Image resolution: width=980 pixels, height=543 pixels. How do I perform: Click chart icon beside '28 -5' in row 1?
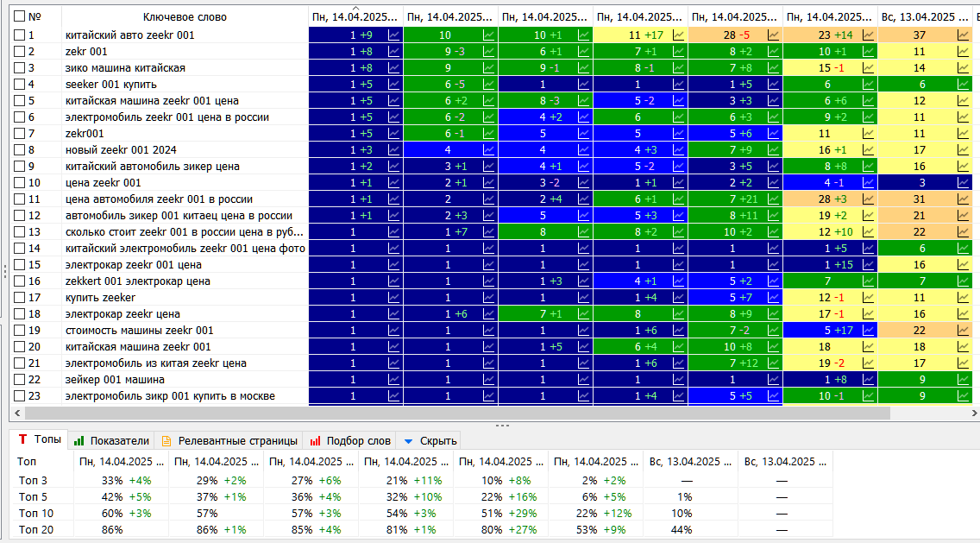tap(774, 35)
